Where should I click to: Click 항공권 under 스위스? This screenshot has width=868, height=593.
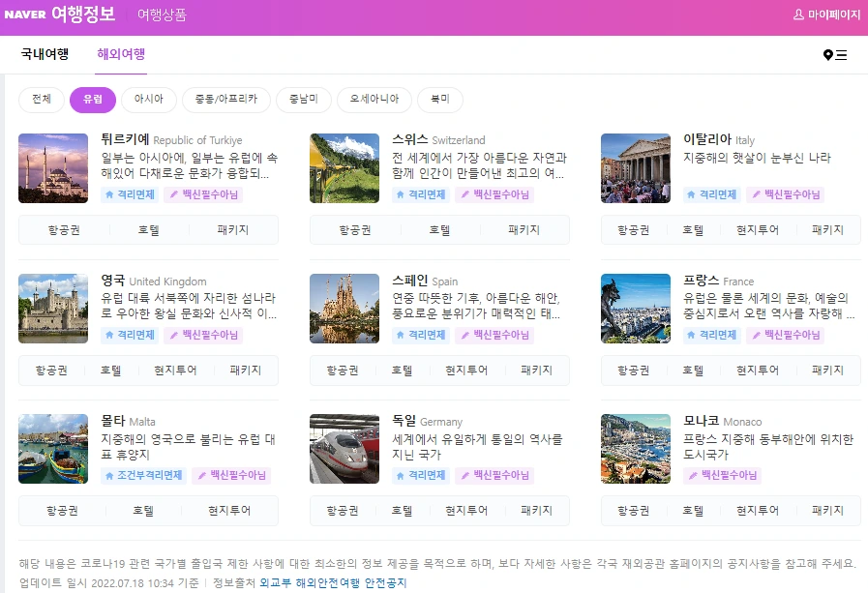(x=355, y=229)
